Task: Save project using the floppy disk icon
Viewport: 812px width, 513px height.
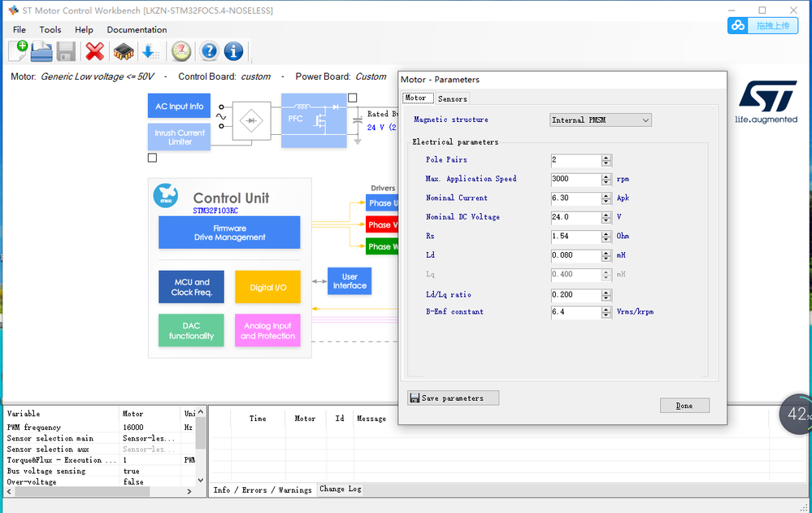Action: click(66, 52)
